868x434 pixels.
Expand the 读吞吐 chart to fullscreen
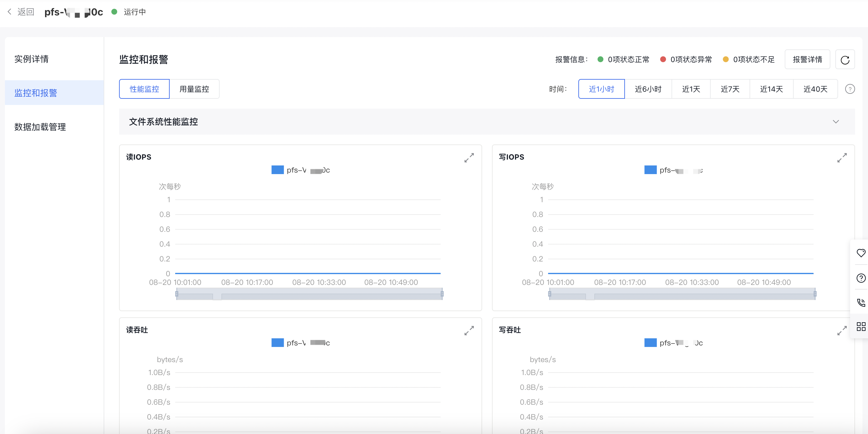tap(469, 331)
